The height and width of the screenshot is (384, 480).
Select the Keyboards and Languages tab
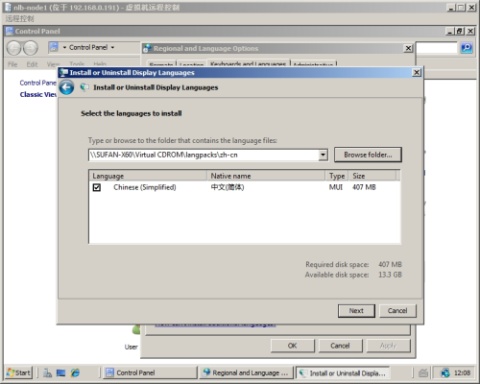click(x=248, y=63)
